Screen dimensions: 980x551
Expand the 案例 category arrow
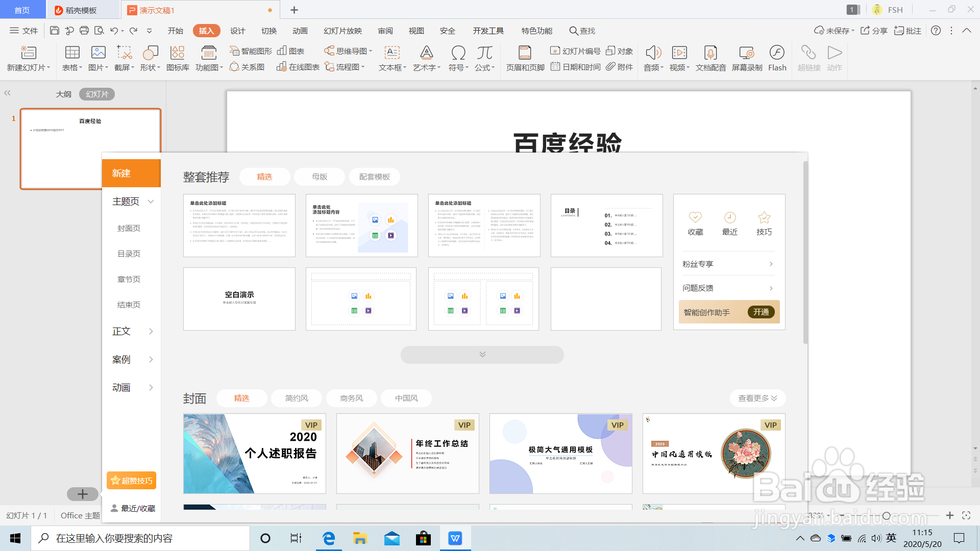(x=151, y=359)
